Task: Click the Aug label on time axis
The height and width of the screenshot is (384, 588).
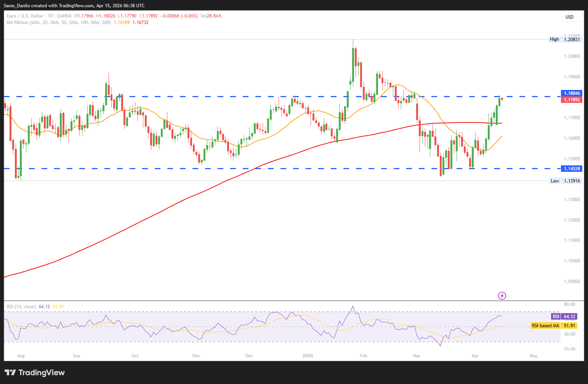Action: pos(21,356)
